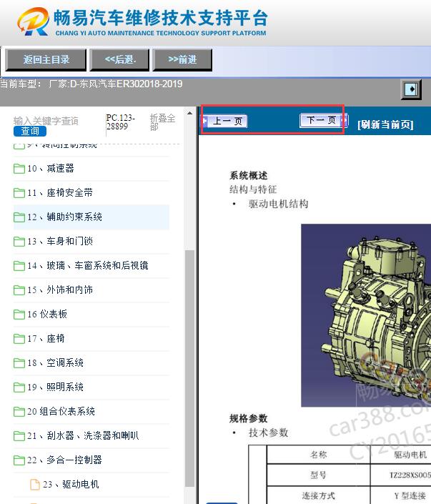Go forward with the >>前进 button
Screen dimensions: 431x504
tap(182, 60)
